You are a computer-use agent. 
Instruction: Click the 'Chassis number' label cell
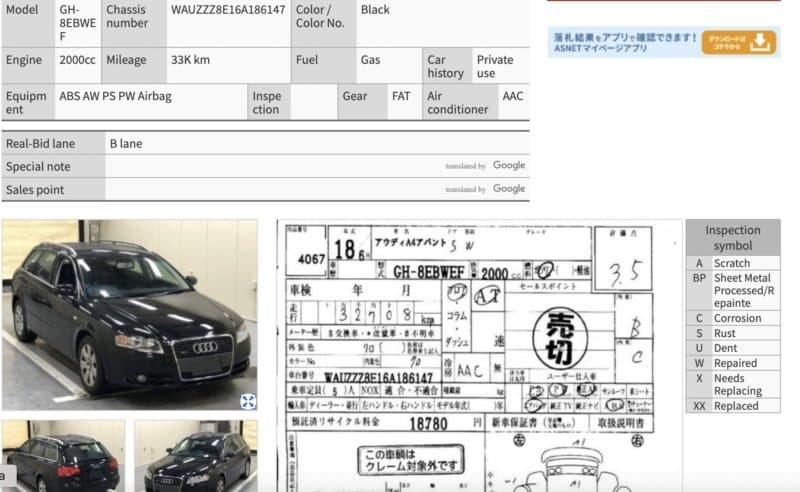(134, 23)
